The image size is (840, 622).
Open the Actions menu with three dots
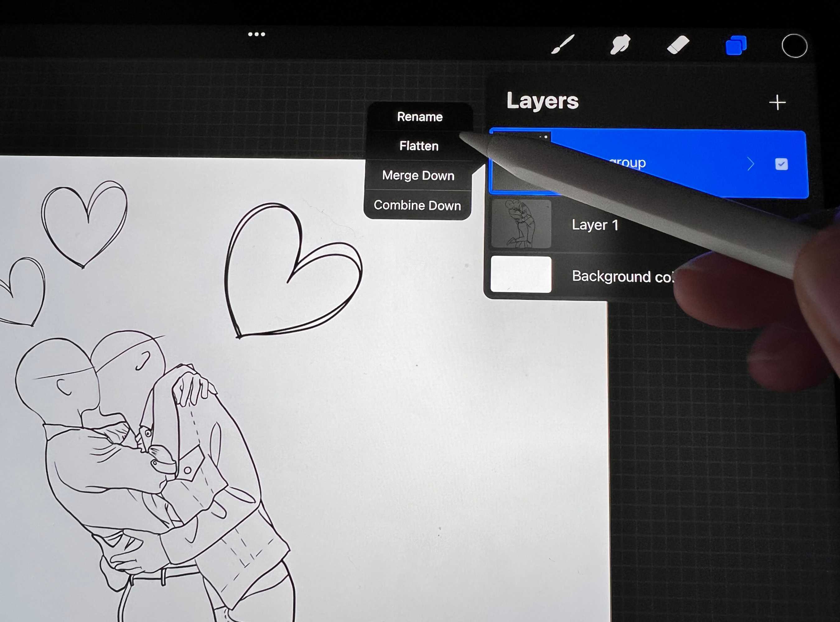[257, 34]
